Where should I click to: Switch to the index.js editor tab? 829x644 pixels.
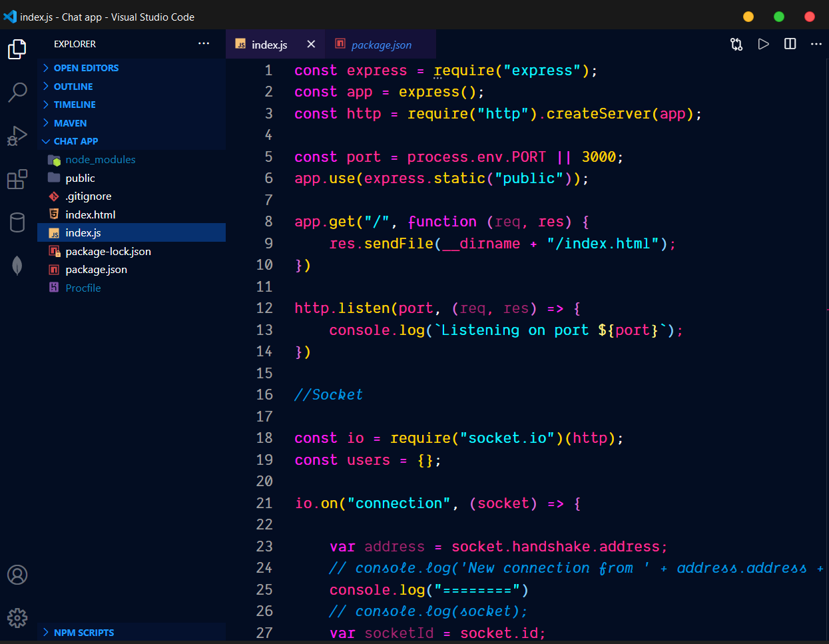276,44
